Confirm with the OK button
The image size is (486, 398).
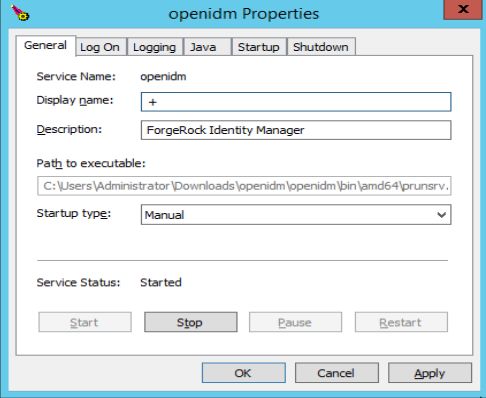(x=244, y=373)
